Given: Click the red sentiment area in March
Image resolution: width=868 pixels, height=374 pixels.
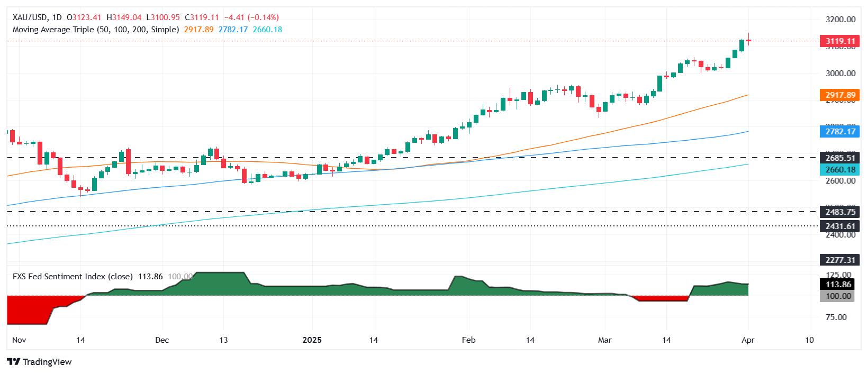Looking at the screenshot, I should 662,299.
